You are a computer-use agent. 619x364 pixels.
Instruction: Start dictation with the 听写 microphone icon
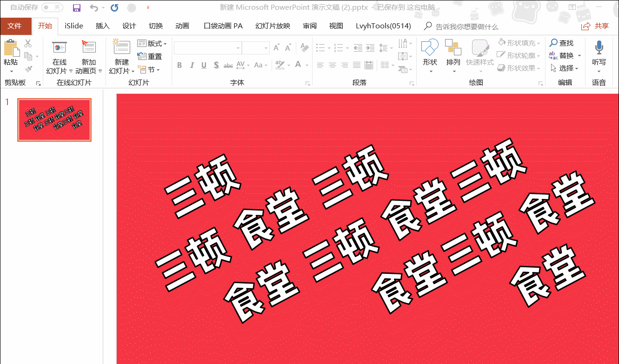point(599,48)
